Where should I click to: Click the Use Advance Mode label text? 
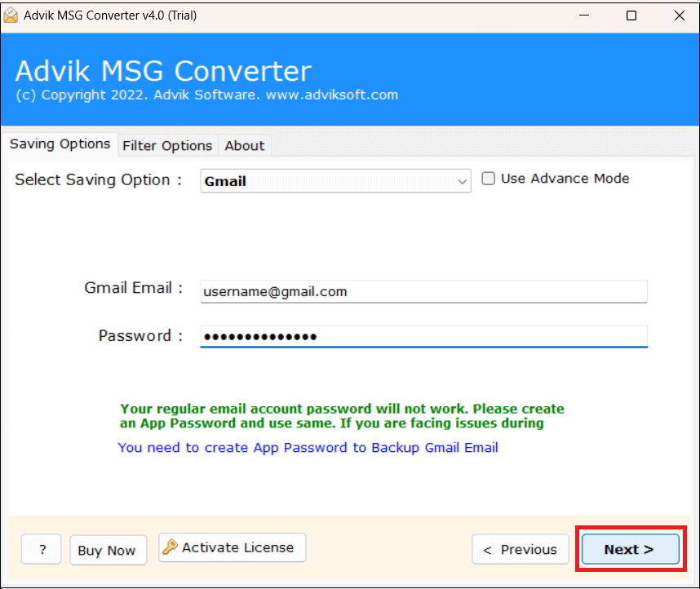[565, 179]
